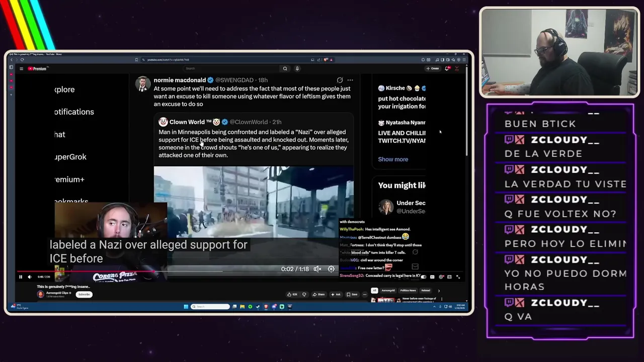Open the Windows Start menu

pos(186,307)
